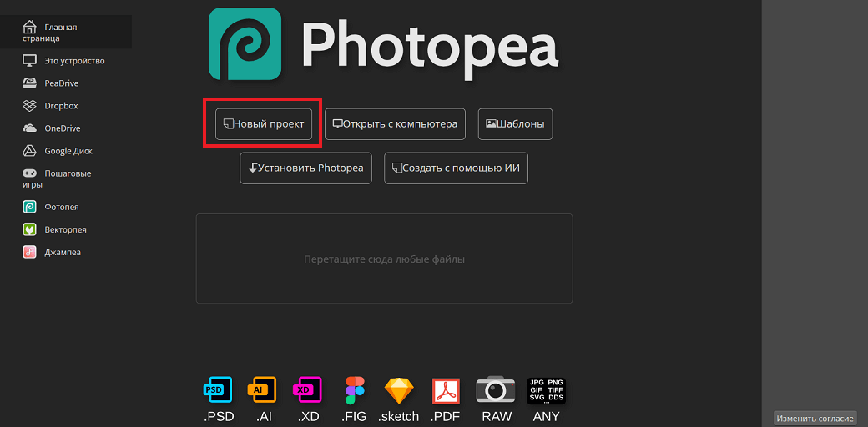Click the .AI Illustrator format icon
This screenshot has width=868, height=427.
pos(262,389)
